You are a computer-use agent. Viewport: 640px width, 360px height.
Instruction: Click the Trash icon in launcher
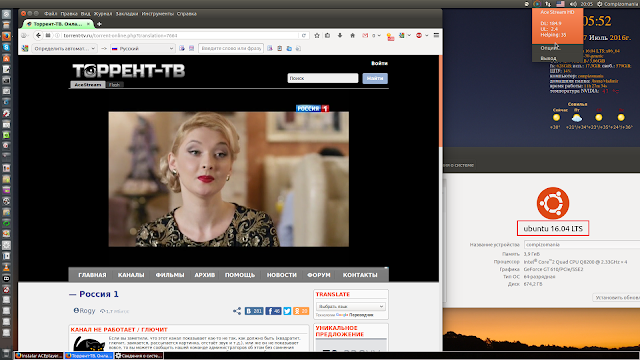tap(6, 353)
